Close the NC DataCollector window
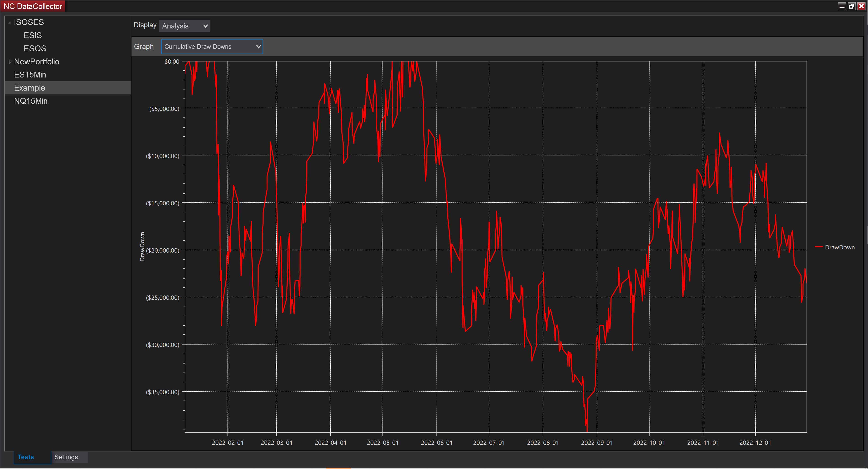This screenshot has width=868, height=469. tap(861, 6)
